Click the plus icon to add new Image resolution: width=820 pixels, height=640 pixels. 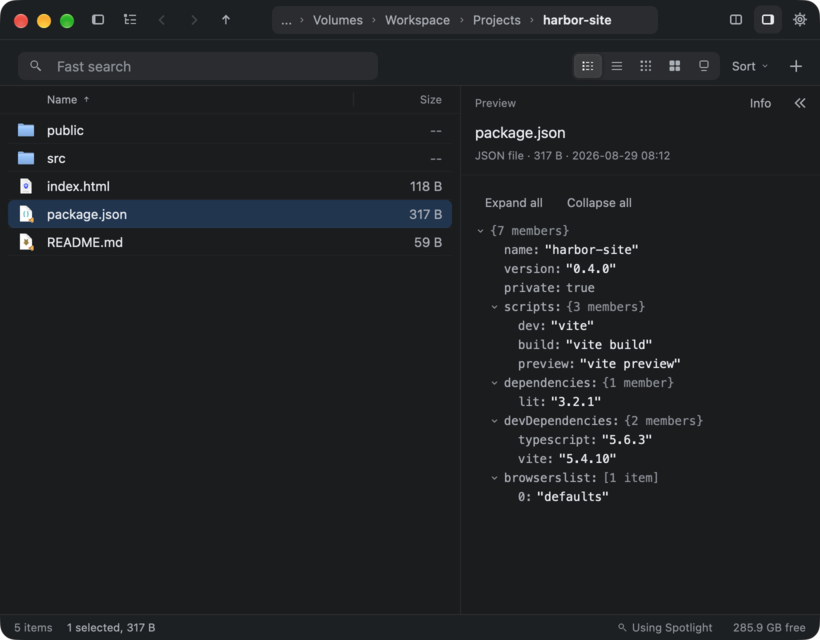796,66
